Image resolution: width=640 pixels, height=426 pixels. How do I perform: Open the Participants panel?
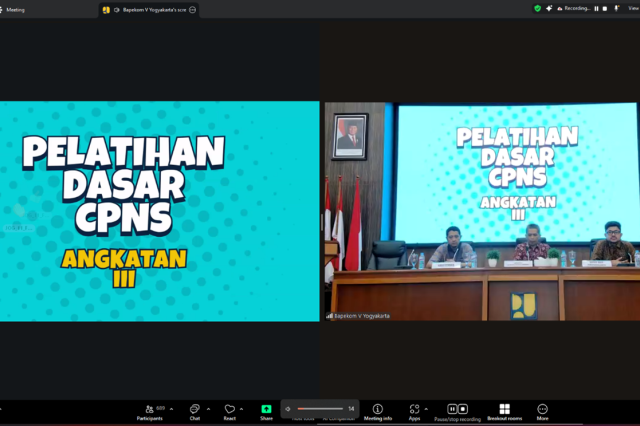150,412
